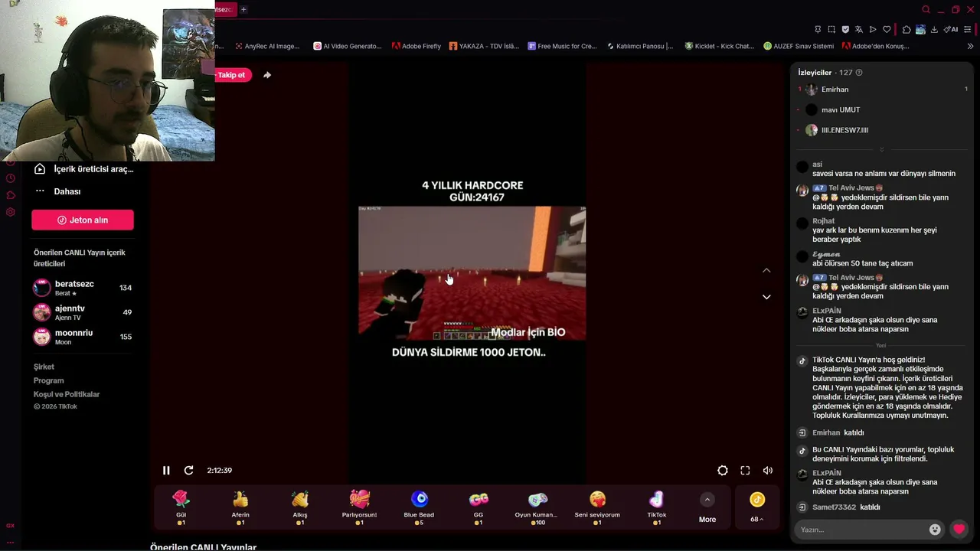The width and height of the screenshot is (980, 551).
Task: Click the Takip et follow button
Action: click(x=233, y=75)
